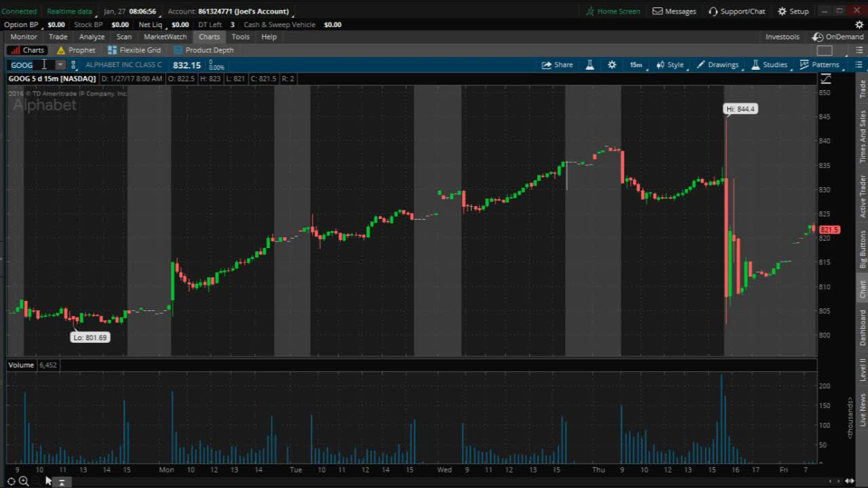
Task: Click the 821.5 current price tag
Action: (x=829, y=230)
